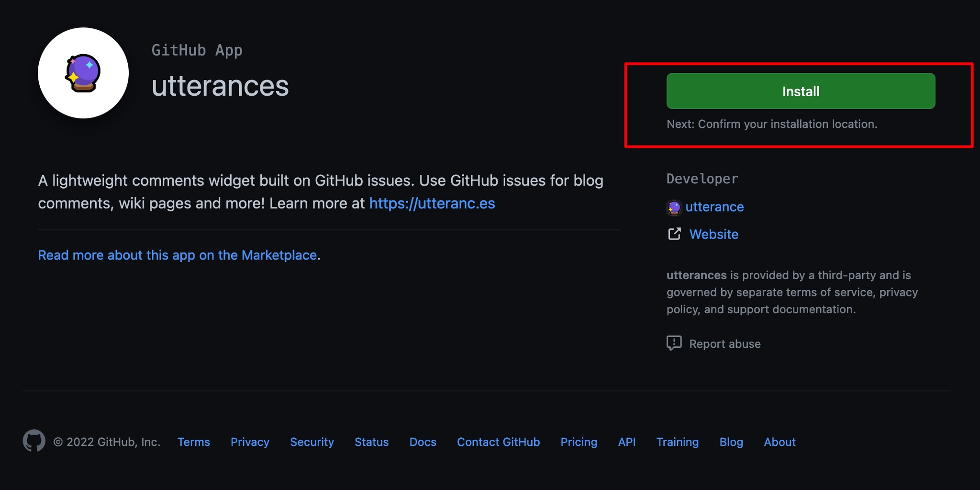View the Pricing footer link

(x=579, y=442)
